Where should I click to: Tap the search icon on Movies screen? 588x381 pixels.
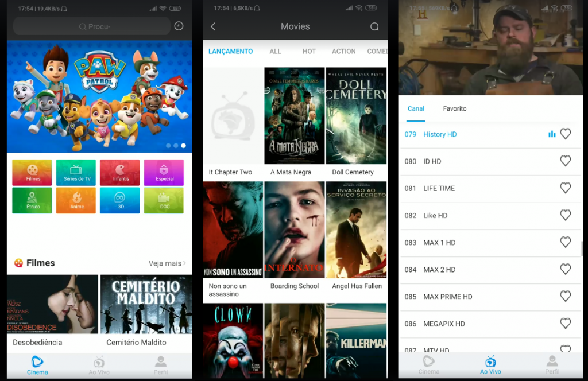point(374,26)
